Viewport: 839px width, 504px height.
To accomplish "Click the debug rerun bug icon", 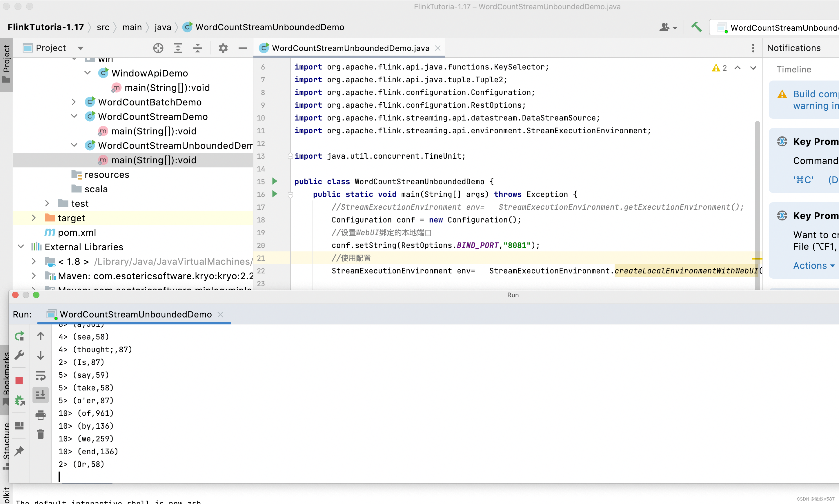I will pyautogui.click(x=19, y=400).
